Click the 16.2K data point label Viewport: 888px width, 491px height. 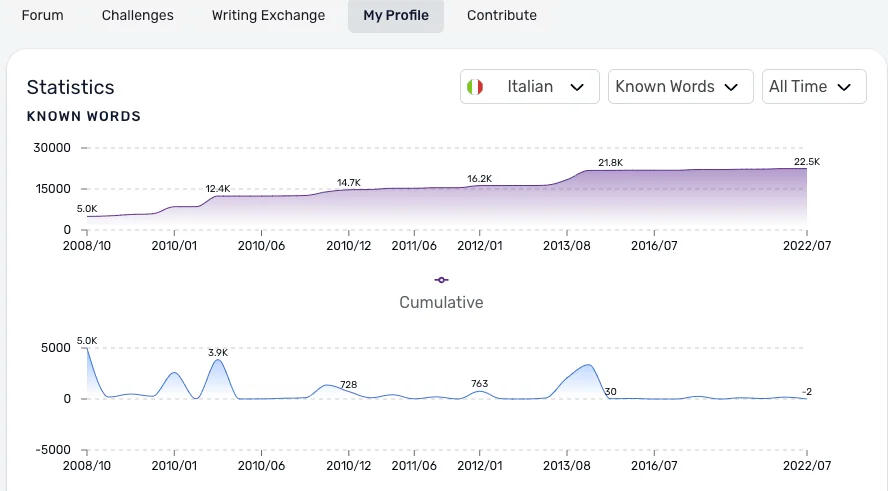tap(479, 179)
